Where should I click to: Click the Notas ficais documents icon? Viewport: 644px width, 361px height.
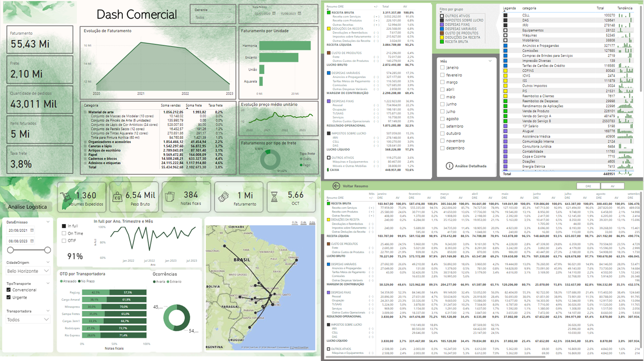[x=169, y=195]
